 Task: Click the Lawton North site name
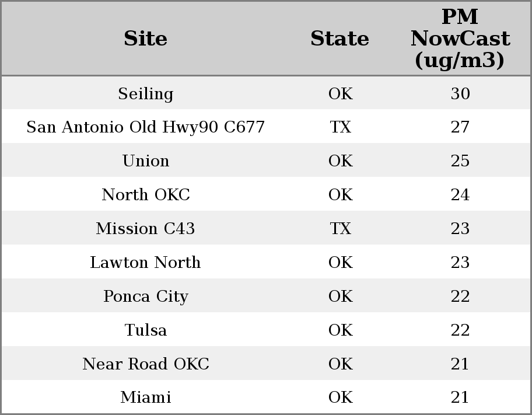(x=146, y=263)
